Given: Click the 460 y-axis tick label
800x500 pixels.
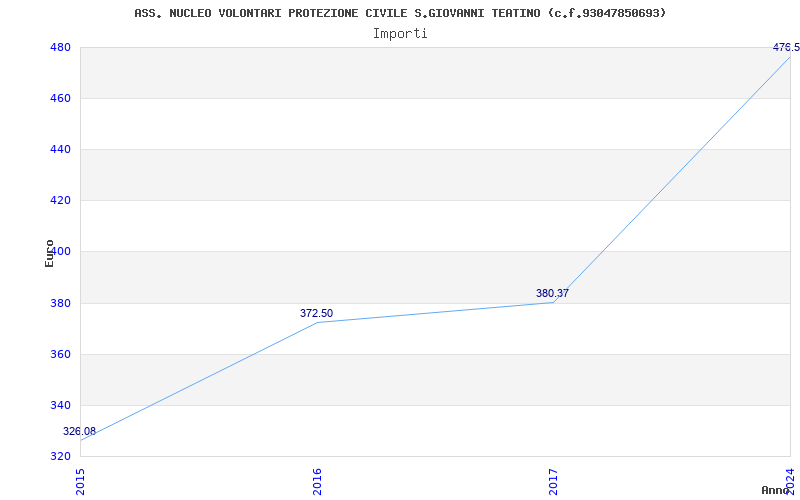Looking at the screenshot, I should pyautogui.click(x=60, y=98).
